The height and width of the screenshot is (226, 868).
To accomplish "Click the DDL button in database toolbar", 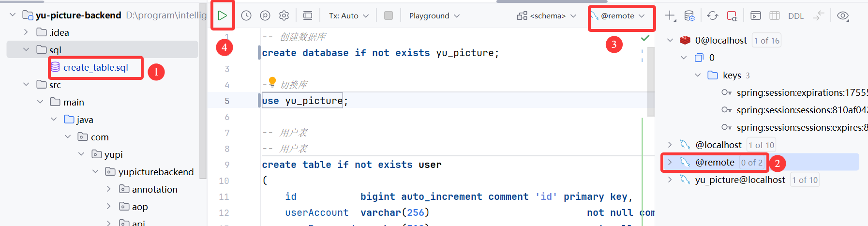I will point(795,15).
